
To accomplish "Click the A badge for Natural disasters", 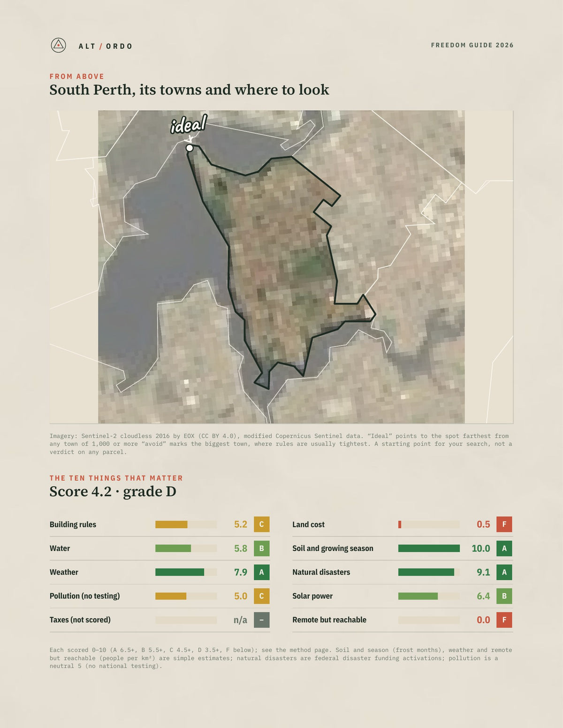I will [504, 572].
